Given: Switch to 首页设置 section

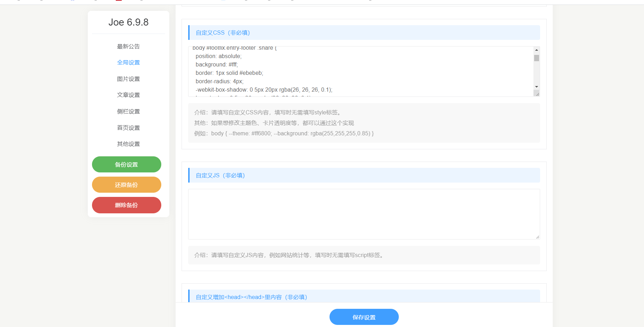Looking at the screenshot, I should (128, 128).
